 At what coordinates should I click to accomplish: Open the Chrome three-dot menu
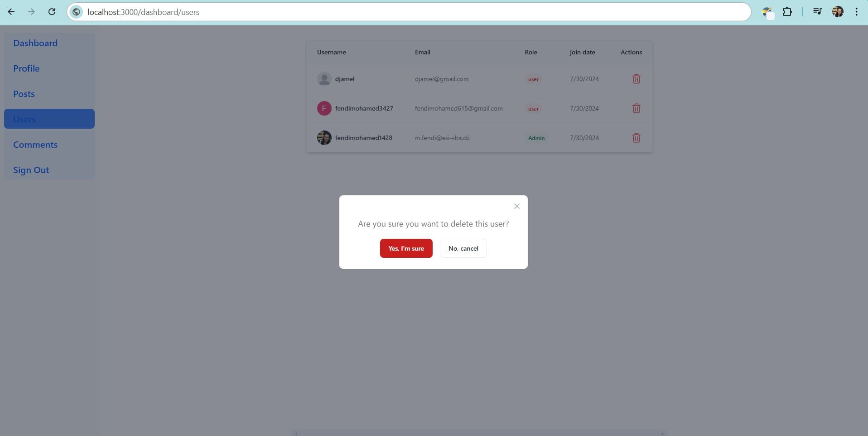856,12
